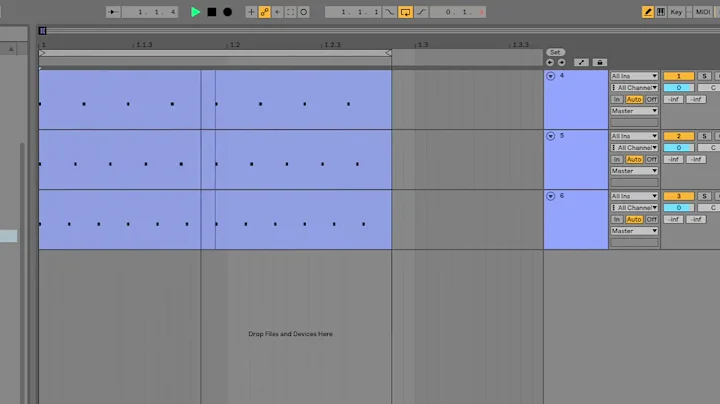Enable Draw Mode pencil

coord(647,12)
